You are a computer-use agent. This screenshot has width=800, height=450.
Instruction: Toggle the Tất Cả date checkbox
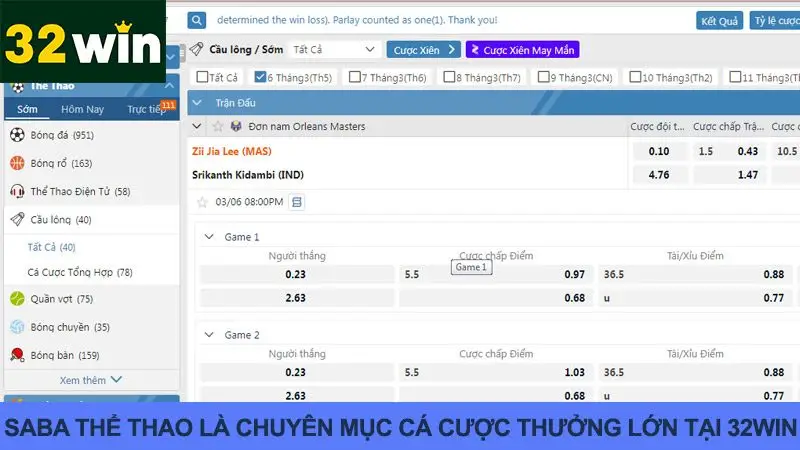[x=202, y=77]
